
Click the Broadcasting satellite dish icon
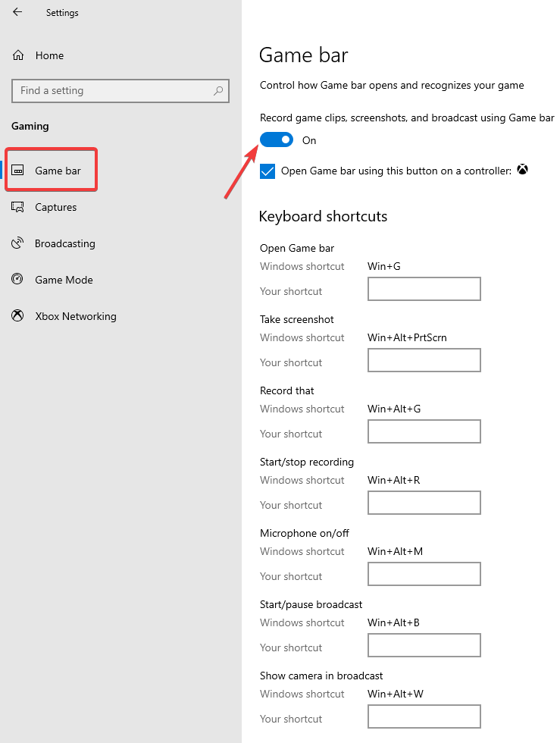click(x=17, y=243)
